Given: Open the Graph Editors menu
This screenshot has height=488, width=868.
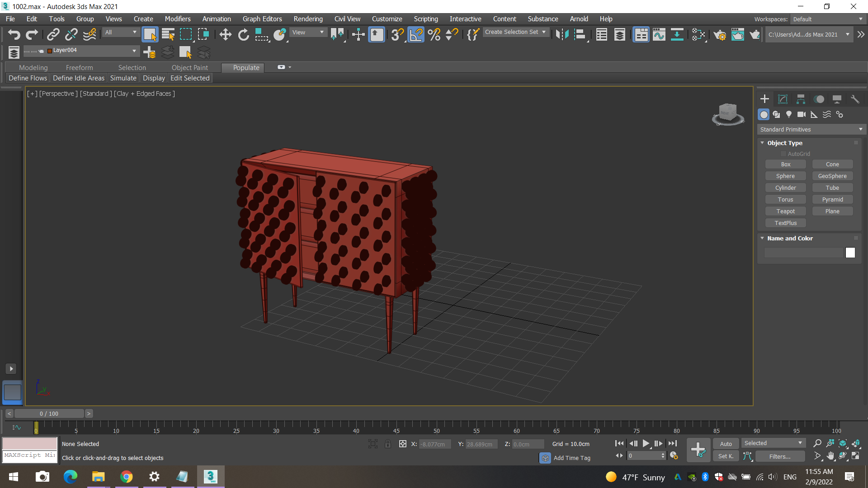Looking at the screenshot, I should click(262, 19).
